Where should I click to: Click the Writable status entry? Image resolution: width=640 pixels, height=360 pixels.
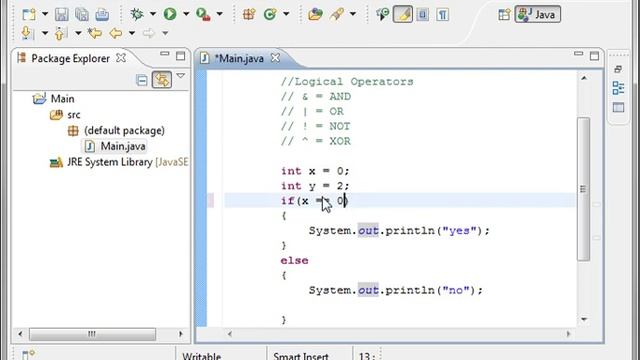(x=201, y=356)
